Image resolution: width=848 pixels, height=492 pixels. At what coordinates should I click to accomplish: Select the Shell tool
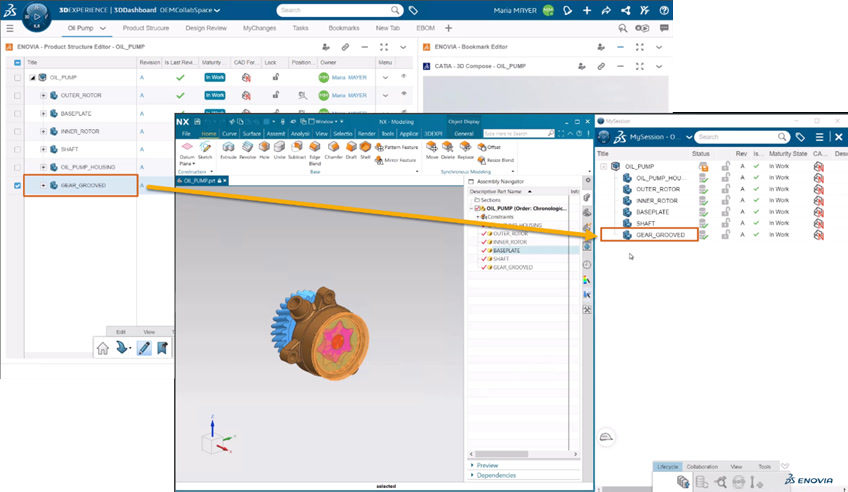(x=365, y=150)
